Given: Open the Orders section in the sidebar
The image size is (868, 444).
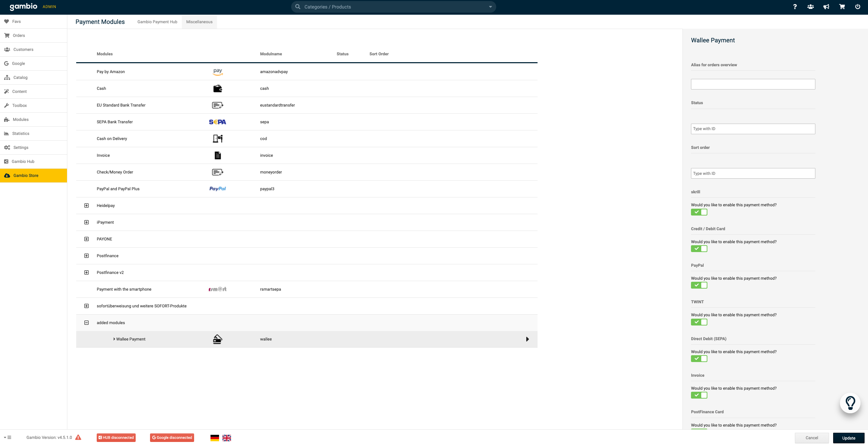Looking at the screenshot, I should click(x=19, y=35).
